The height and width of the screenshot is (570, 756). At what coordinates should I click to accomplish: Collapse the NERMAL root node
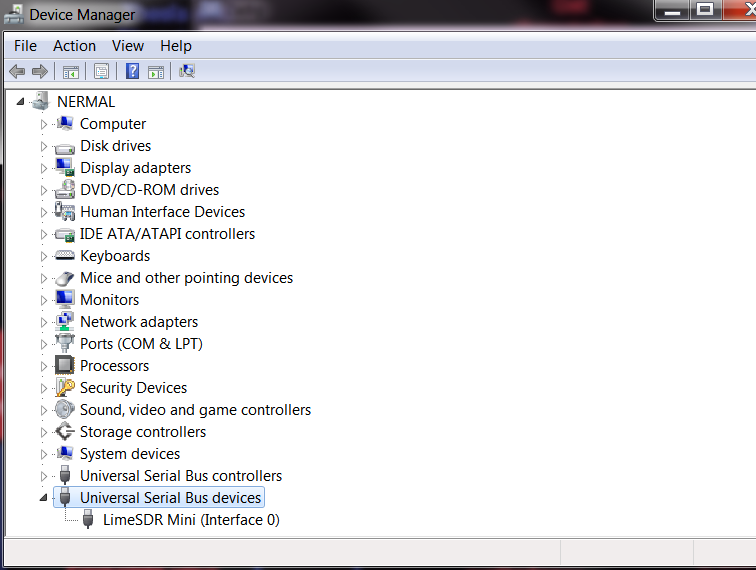click(20, 102)
